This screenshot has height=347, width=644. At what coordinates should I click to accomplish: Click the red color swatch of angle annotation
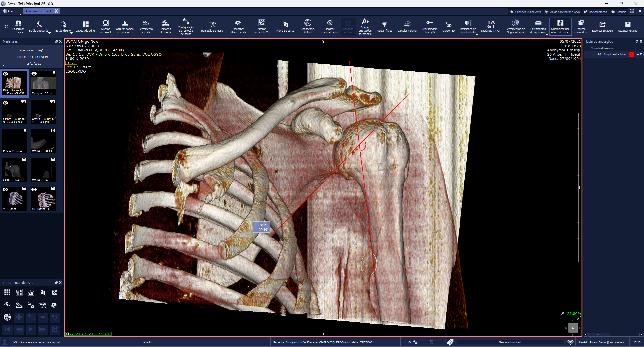[x=631, y=54]
